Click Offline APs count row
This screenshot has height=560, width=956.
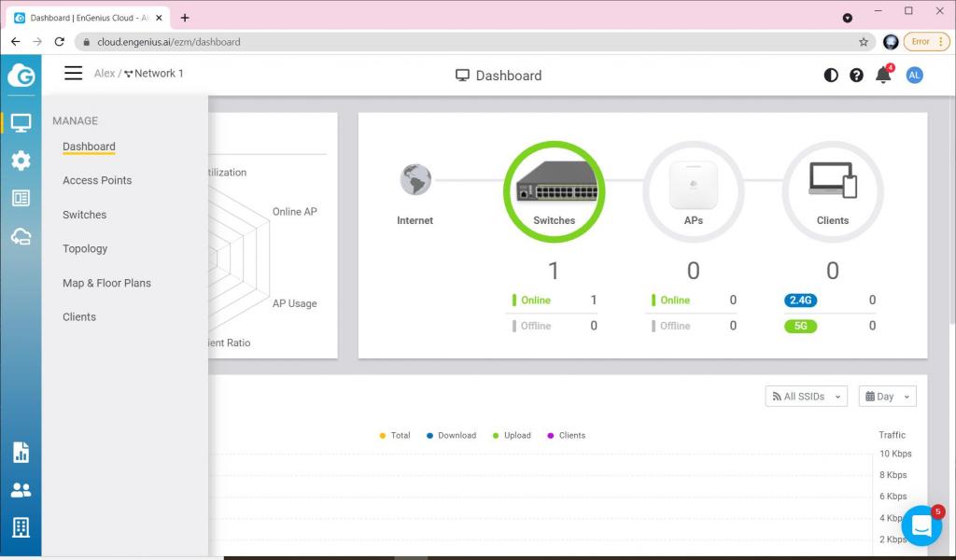(x=694, y=326)
